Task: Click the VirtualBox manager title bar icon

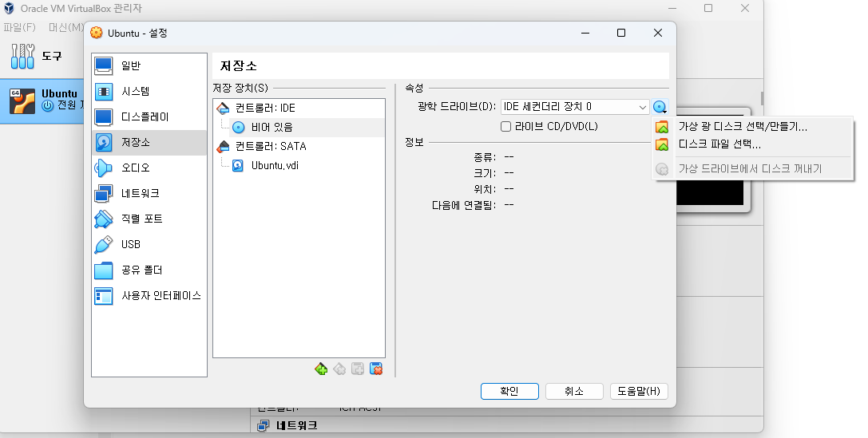Action: click(10, 8)
